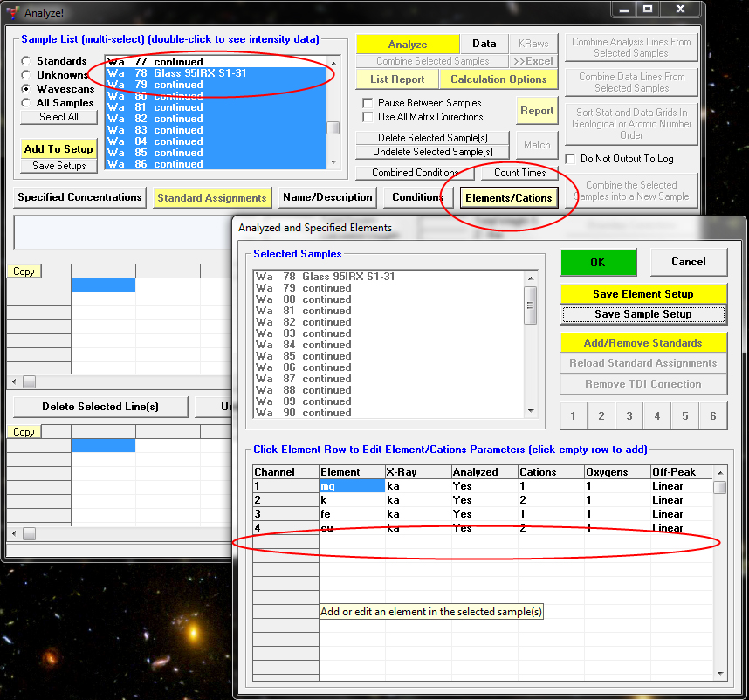
Task: Click the upper Copy button on grid
Action: [24, 271]
